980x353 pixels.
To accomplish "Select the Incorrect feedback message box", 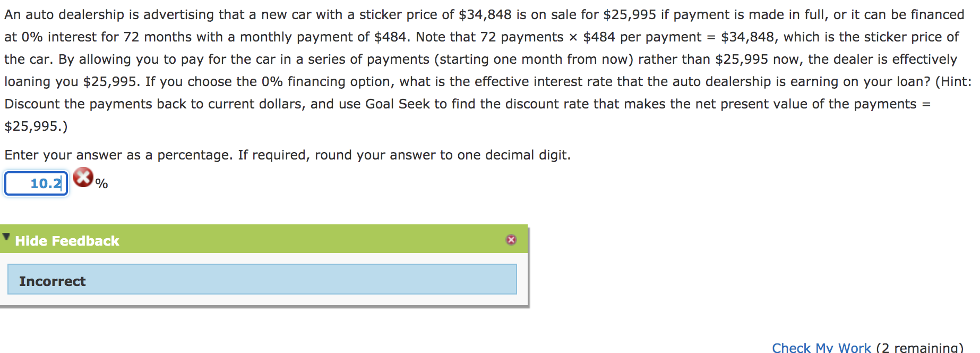I will point(262,280).
